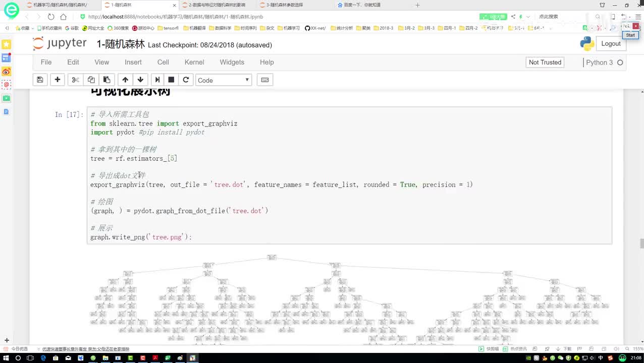Open the Windows Start menu
The width and height of the screenshot is (644, 363).
tap(6, 358)
